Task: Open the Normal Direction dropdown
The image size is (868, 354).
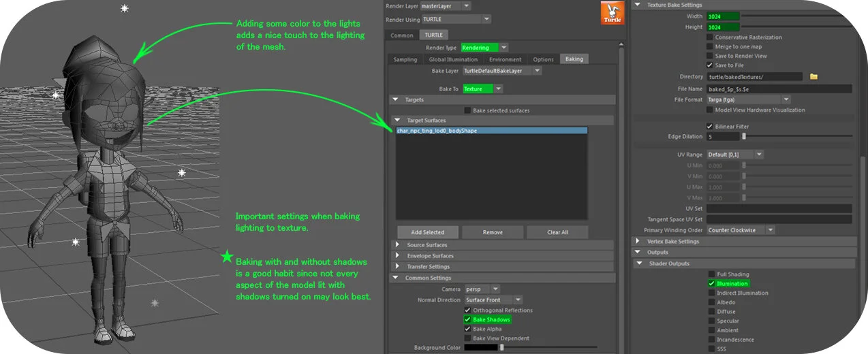Action: (x=494, y=300)
